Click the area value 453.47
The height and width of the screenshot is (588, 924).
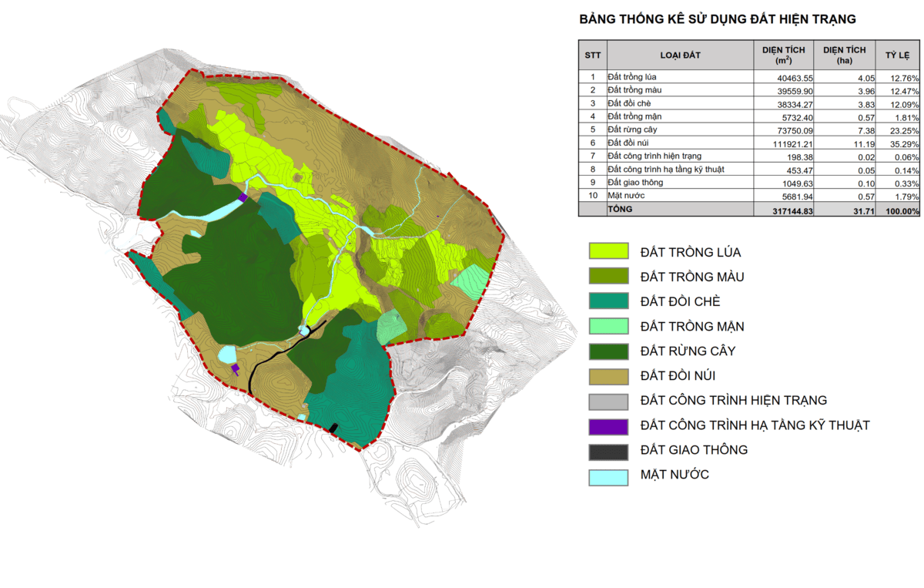coord(798,170)
